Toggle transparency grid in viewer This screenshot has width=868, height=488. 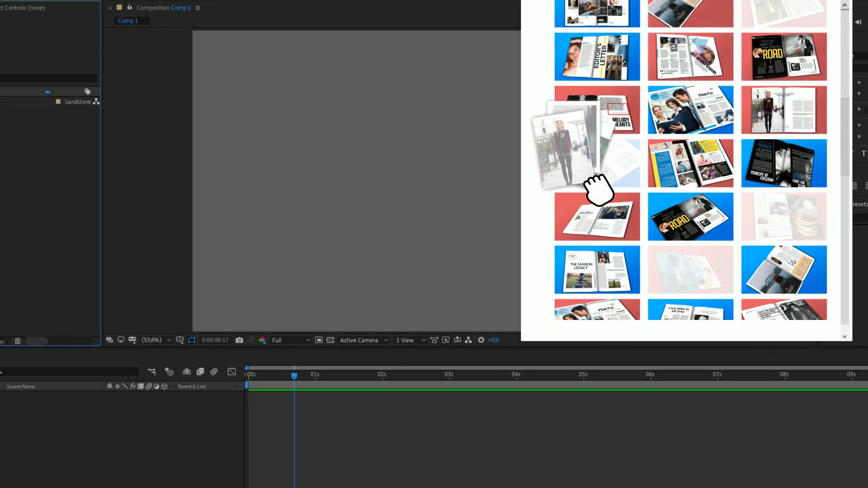pyautogui.click(x=330, y=340)
